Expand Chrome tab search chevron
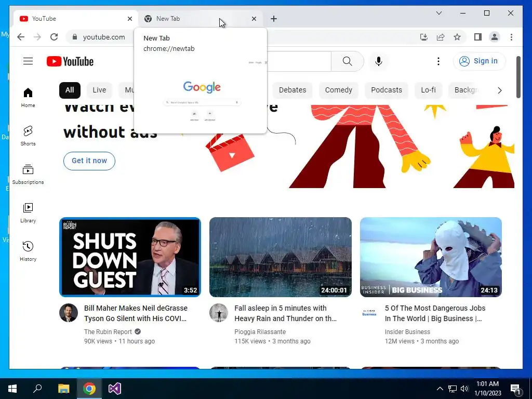Image resolution: width=532 pixels, height=399 pixels. point(438,13)
